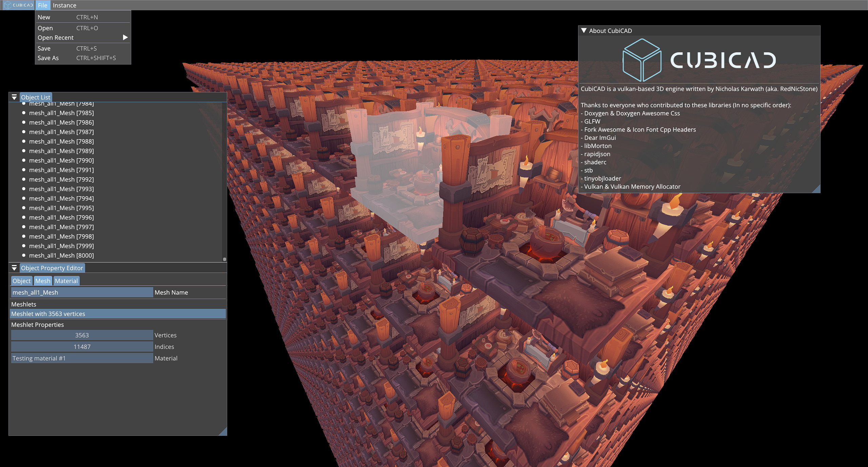The width and height of the screenshot is (868, 467).
Task: Collapse the Object List panel
Action: [x=14, y=97]
